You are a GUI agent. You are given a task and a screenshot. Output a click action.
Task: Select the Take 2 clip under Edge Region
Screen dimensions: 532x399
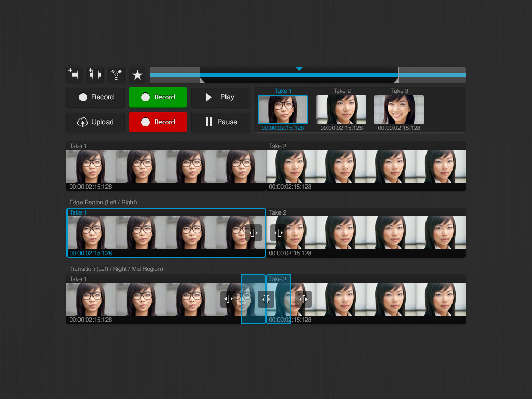[366, 233]
